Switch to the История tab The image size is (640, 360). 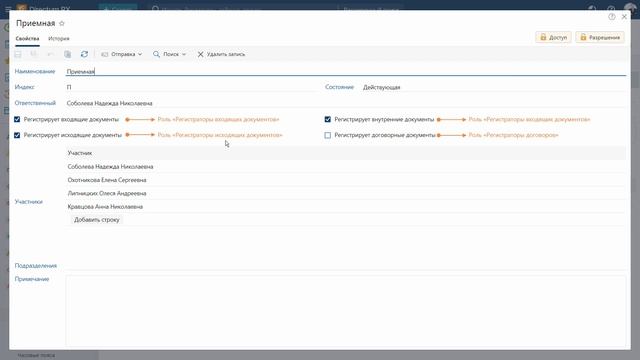pyautogui.click(x=59, y=39)
